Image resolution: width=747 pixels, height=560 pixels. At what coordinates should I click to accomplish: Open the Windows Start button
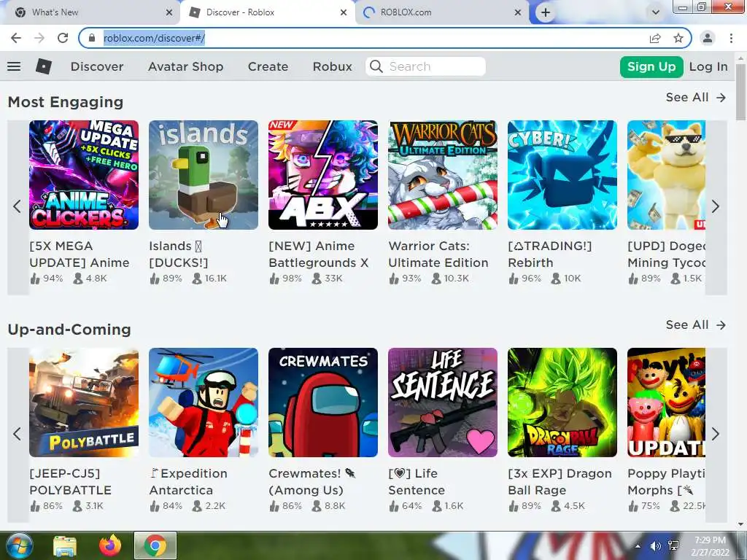(x=19, y=545)
